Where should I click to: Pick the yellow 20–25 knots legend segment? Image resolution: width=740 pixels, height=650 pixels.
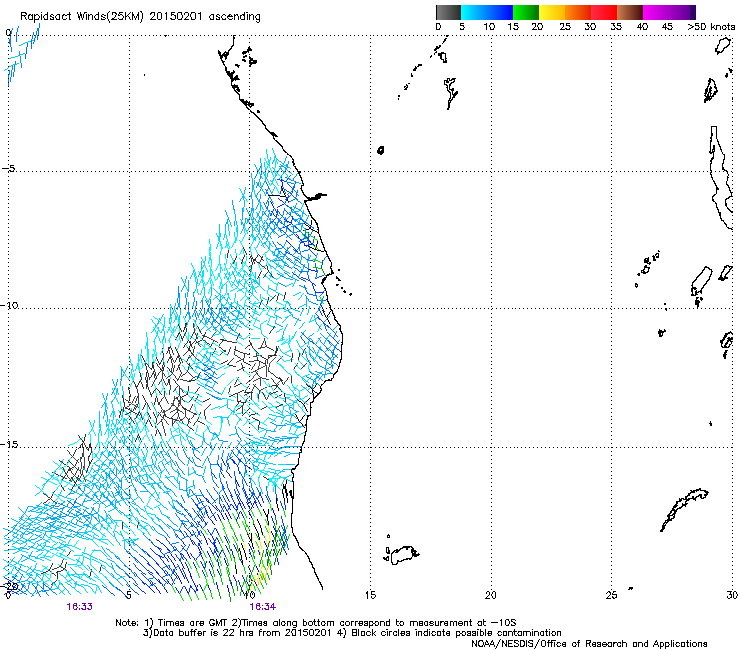click(x=552, y=12)
